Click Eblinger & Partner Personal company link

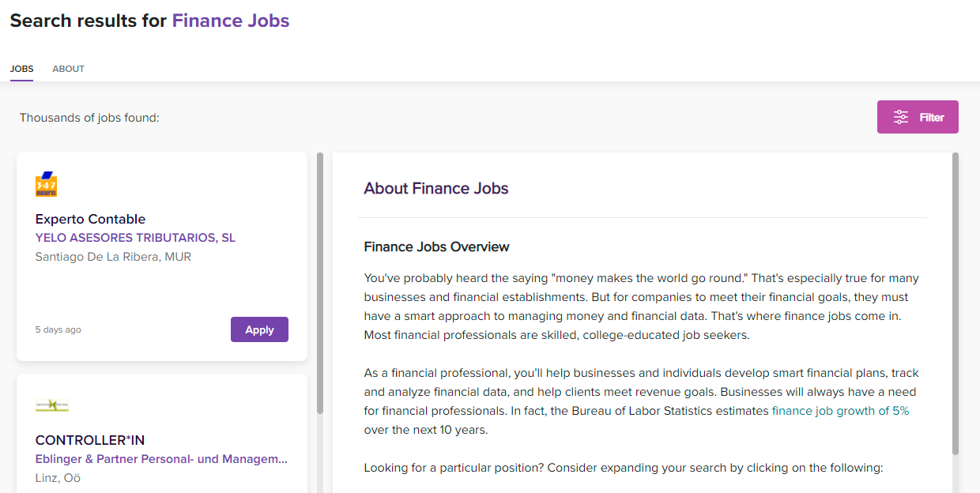click(x=161, y=459)
